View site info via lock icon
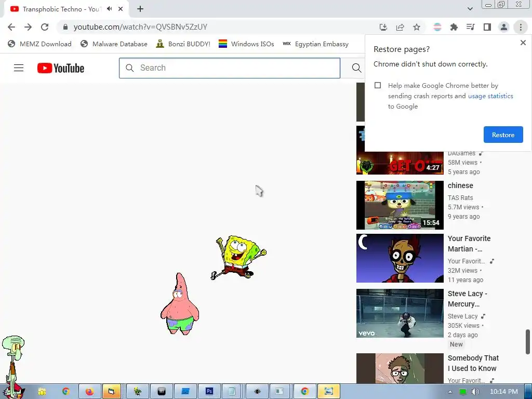 click(x=65, y=27)
